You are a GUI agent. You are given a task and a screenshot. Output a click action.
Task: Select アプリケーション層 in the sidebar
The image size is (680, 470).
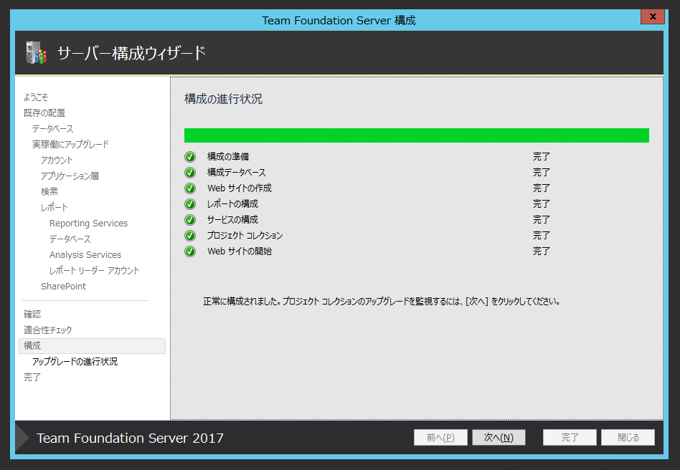pos(70,176)
